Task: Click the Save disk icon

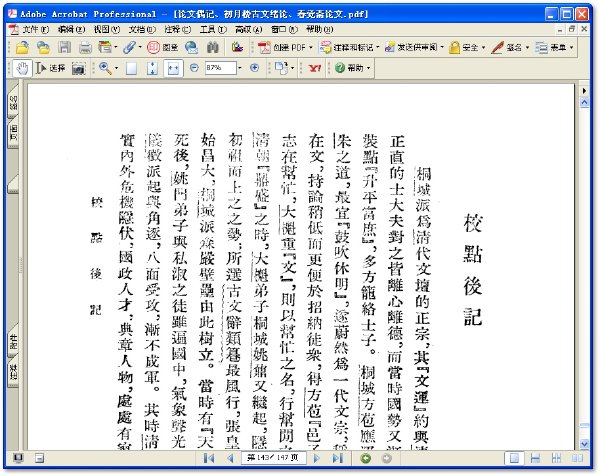Action: 64,47
